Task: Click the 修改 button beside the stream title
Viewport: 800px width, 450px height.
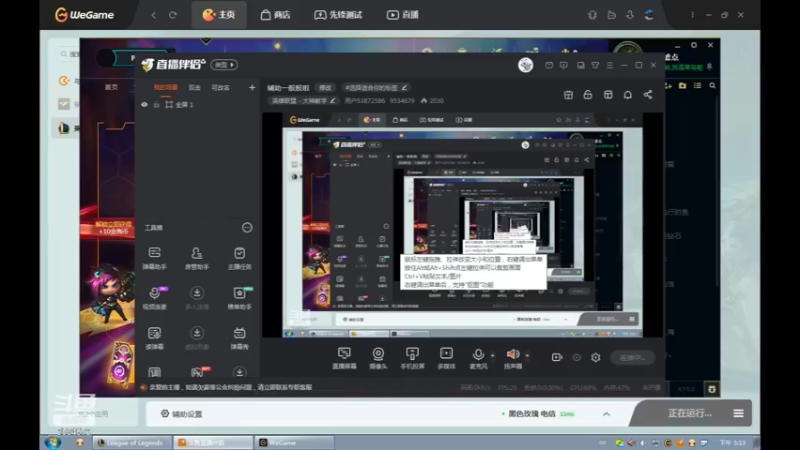Action: pos(325,88)
